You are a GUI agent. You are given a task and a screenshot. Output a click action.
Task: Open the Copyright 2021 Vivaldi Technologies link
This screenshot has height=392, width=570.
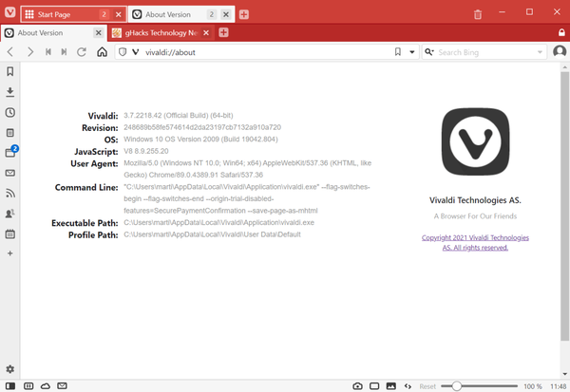coord(475,242)
